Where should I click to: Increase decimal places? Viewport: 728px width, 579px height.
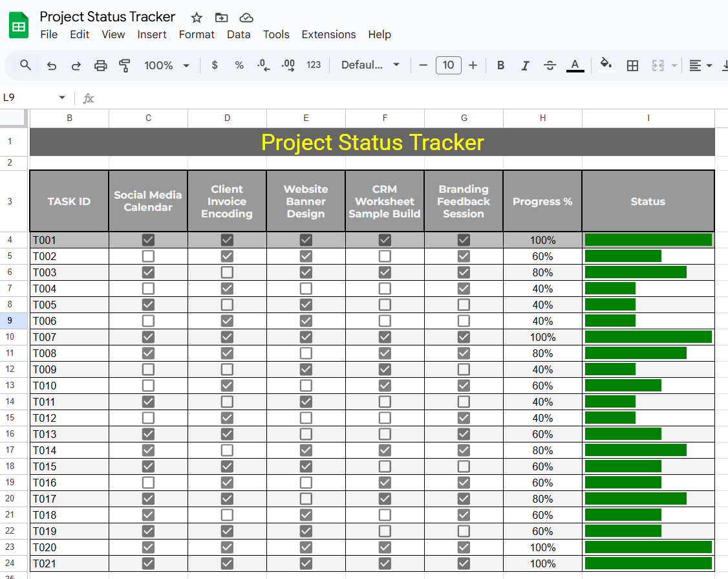point(288,65)
